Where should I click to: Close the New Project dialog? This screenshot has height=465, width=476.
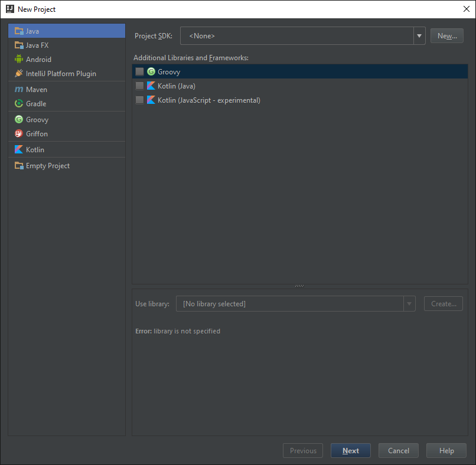tap(467, 9)
